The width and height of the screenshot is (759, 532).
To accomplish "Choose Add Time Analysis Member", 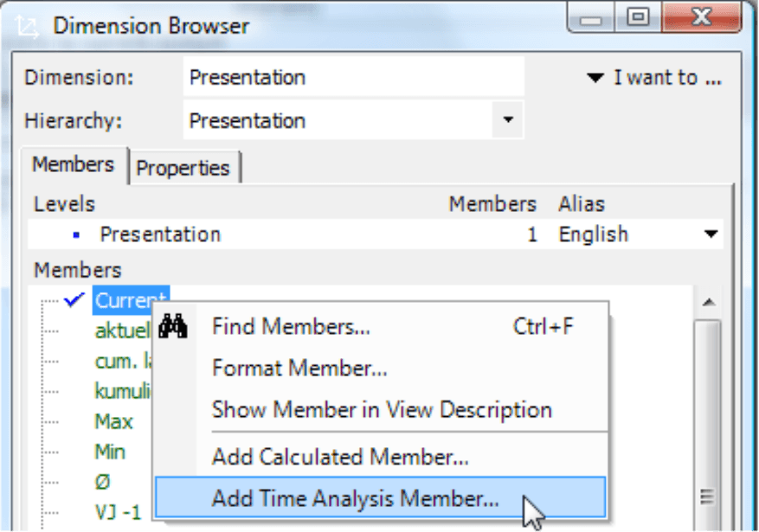I will coord(355,499).
